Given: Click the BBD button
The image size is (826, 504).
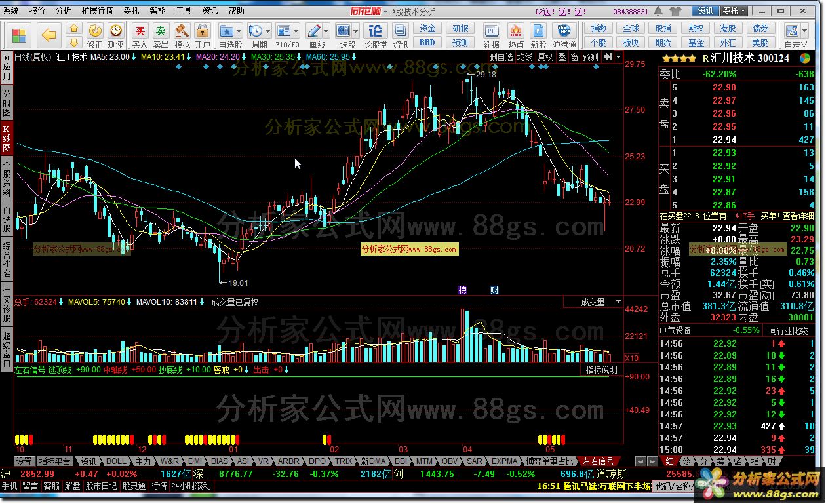Looking at the screenshot, I should [x=427, y=43].
